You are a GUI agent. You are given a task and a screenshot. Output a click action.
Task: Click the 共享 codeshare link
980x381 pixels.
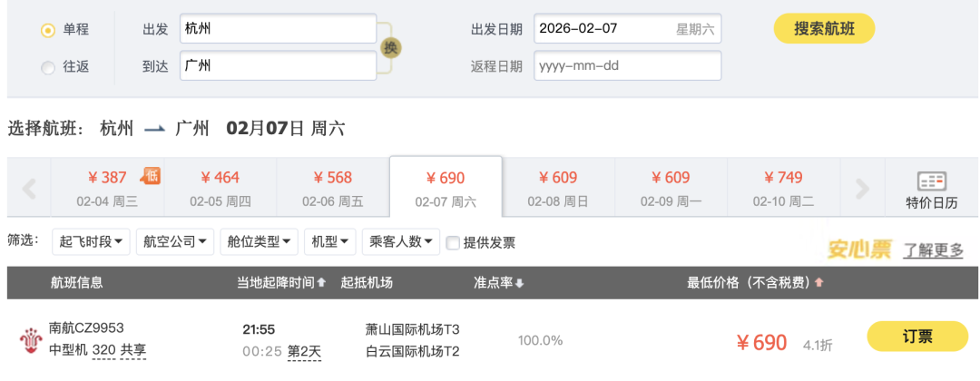133,350
